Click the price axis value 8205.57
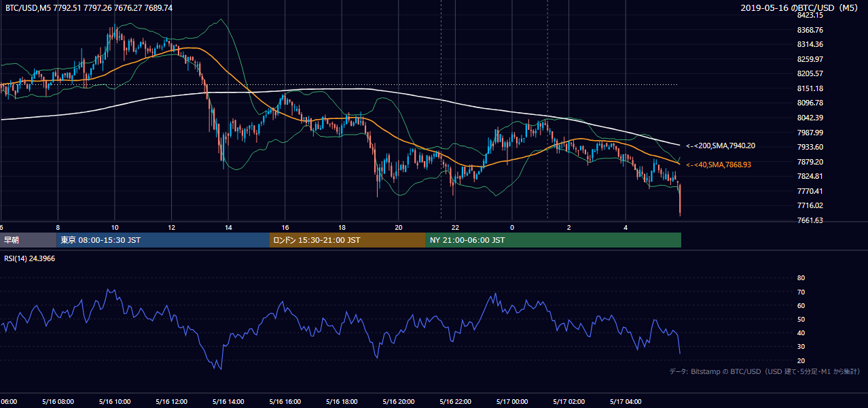The image size is (868, 408). (x=810, y=73)
